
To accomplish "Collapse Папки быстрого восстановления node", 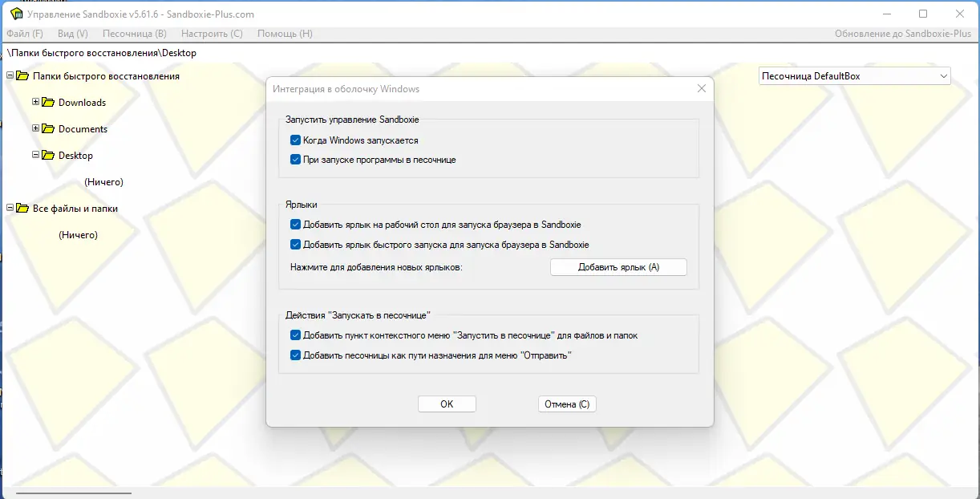I will [x=10, y=75].
